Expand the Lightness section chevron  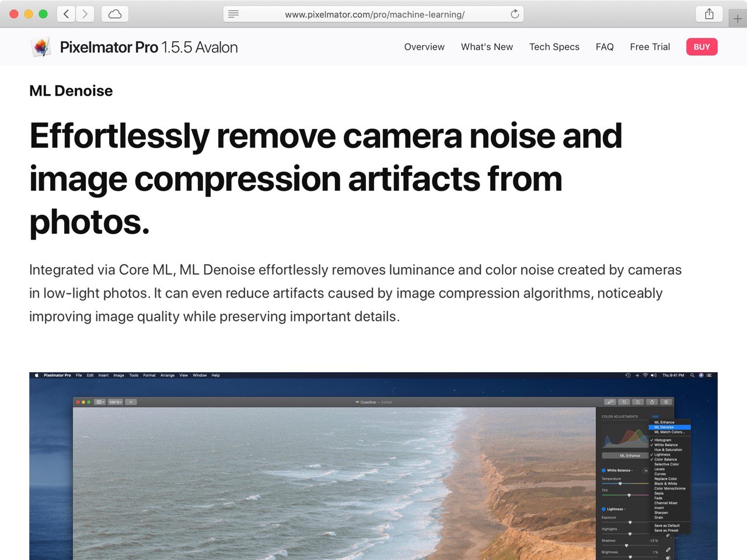pyautogui.click(x=624, y=509)
